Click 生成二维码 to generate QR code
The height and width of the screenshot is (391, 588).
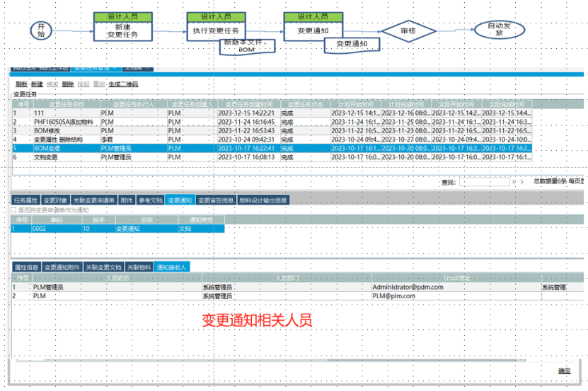point(123,84)
